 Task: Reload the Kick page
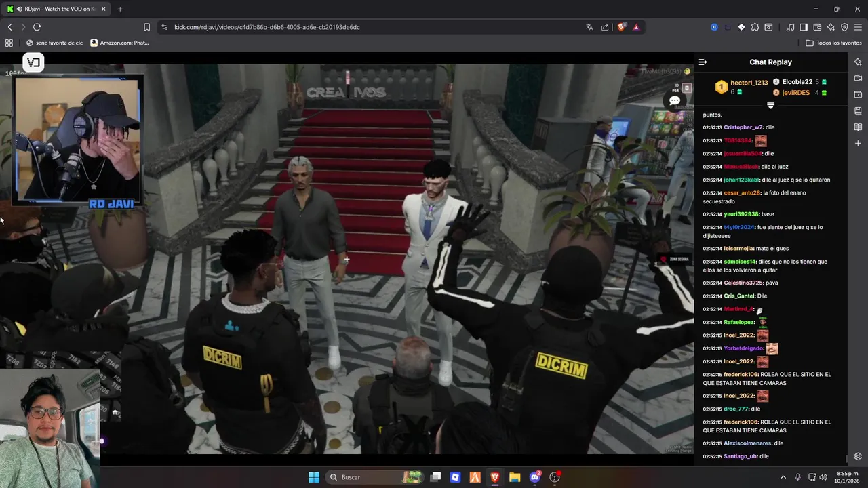37,27
